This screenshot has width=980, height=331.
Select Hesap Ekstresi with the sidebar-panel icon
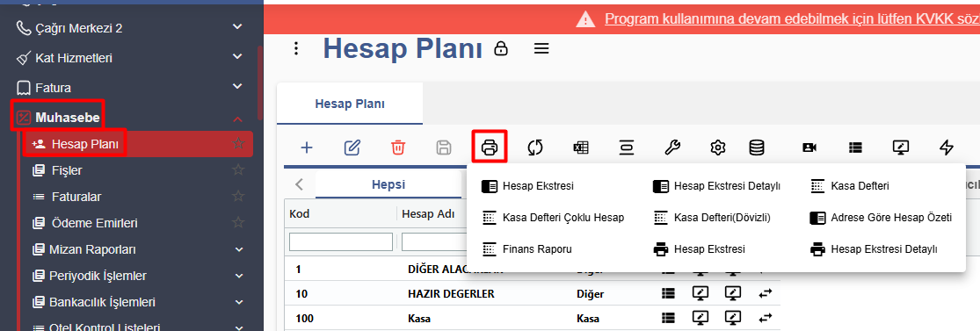[x=528, y=186]
